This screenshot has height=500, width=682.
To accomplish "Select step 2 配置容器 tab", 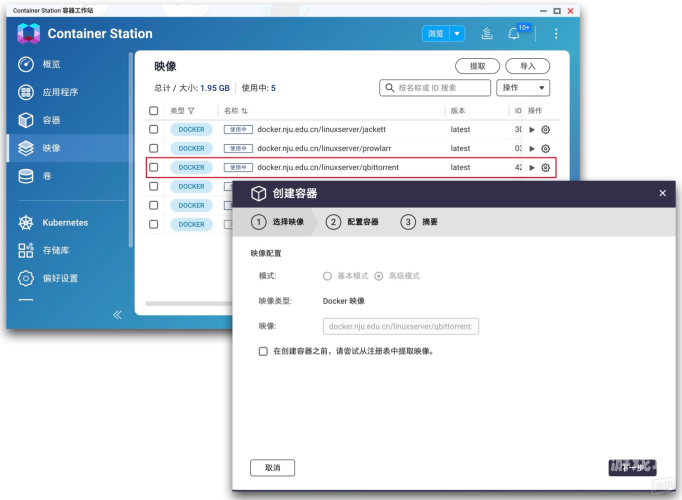I will [x=352, y=222].
